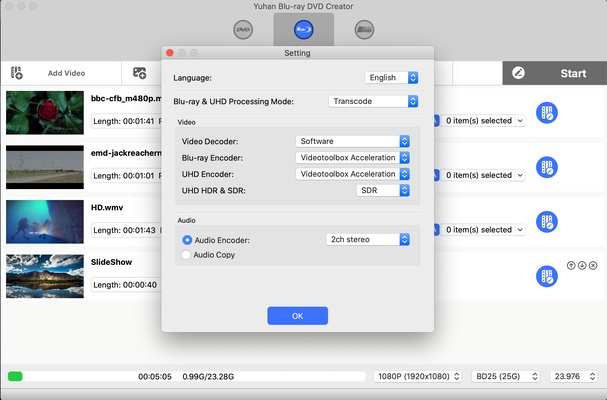Open the UHD HDR & SDR dropdown
The width and height of the screenshot is (607, 400).
(383, 191)
